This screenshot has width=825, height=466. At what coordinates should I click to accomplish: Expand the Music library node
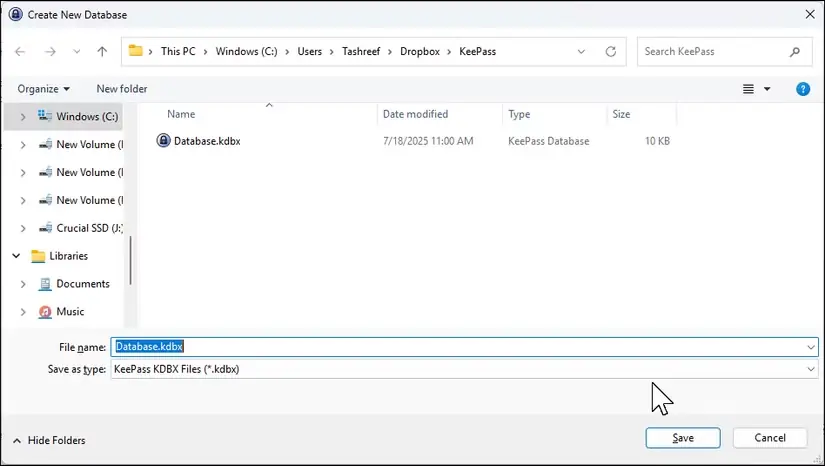coord(23,312)
